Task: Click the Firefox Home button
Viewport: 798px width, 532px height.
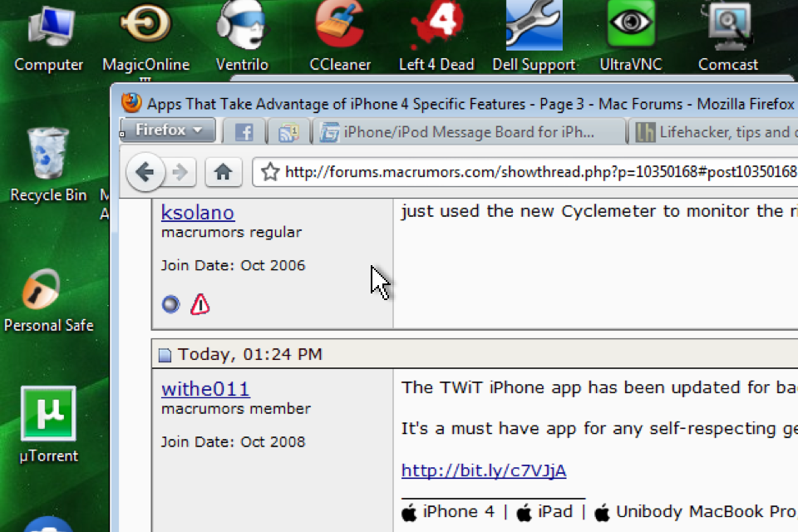Action: point(223,173)
